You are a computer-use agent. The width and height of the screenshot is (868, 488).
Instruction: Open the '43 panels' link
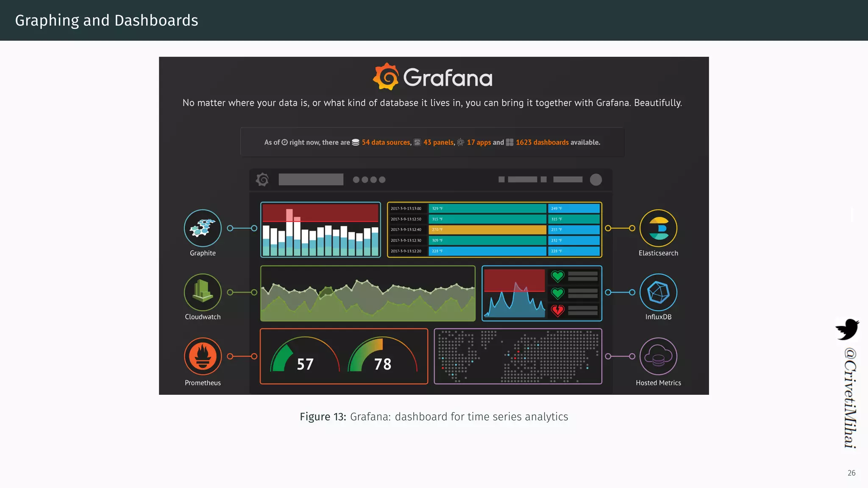pyautogui.click(x=438, y=142)
